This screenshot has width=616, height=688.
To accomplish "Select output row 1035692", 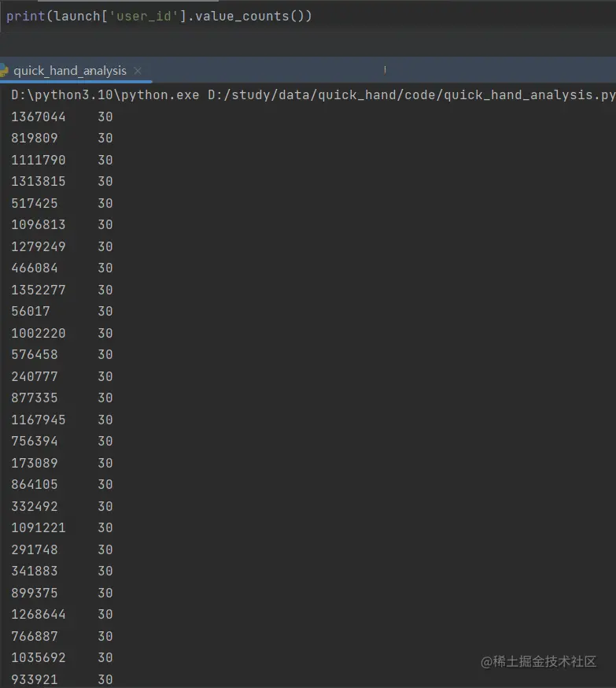I will (62, 658).
